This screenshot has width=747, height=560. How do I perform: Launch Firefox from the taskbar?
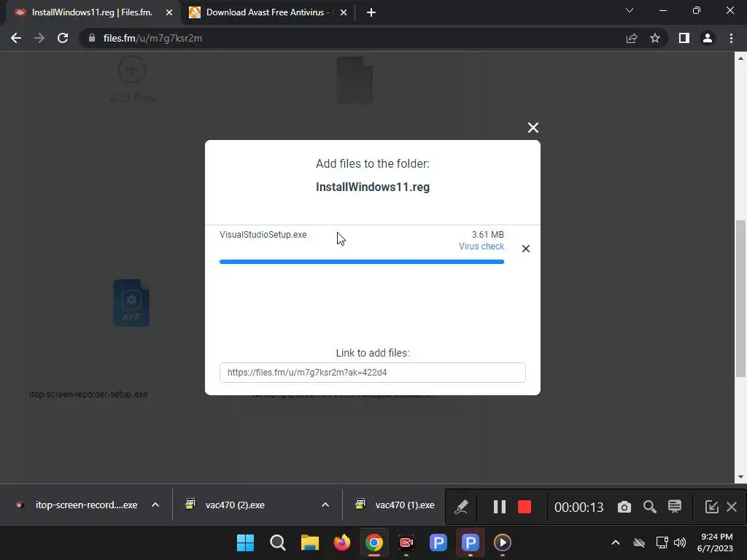[x=342, y=542]
